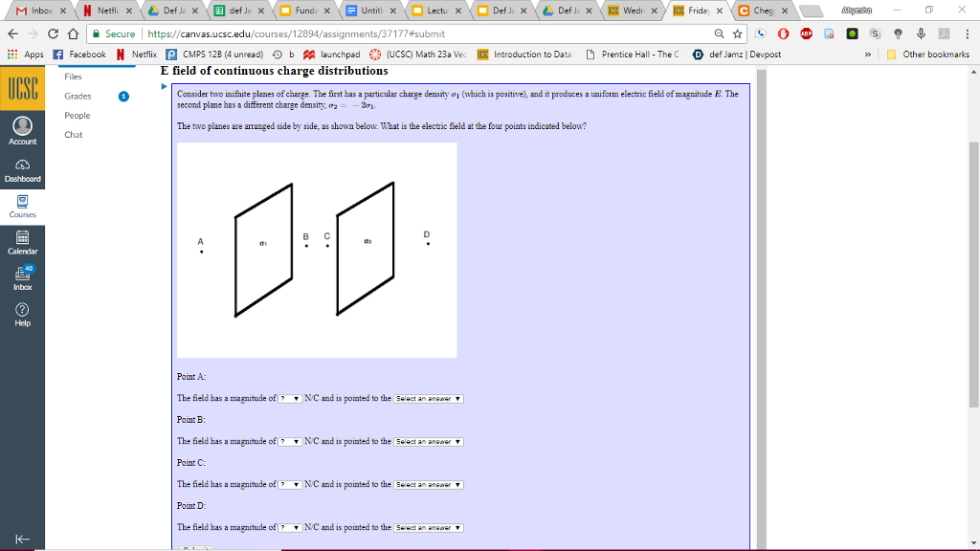The width and height of the screenshot is (980, 551).
Task: Open the Other bookmarks folder
Action: click(x=928, y=55)
